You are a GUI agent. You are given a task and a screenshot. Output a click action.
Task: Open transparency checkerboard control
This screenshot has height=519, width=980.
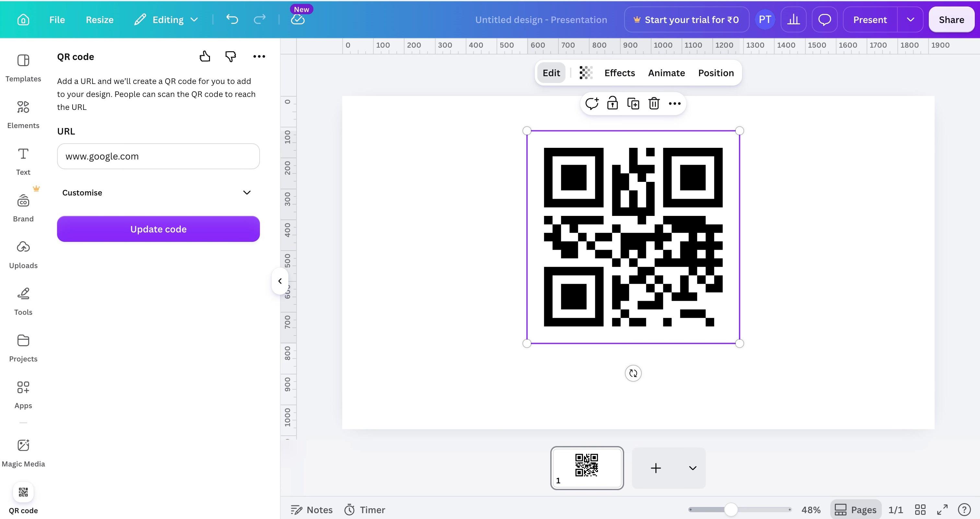(x=586, y=73)
